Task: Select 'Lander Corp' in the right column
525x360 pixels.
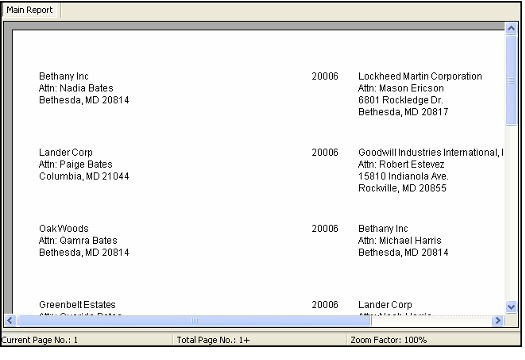Action: 385,305
